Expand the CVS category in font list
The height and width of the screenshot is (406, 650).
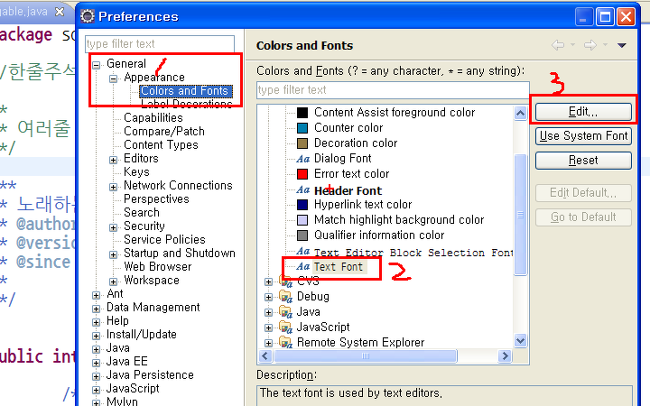[x=268, y=282]
